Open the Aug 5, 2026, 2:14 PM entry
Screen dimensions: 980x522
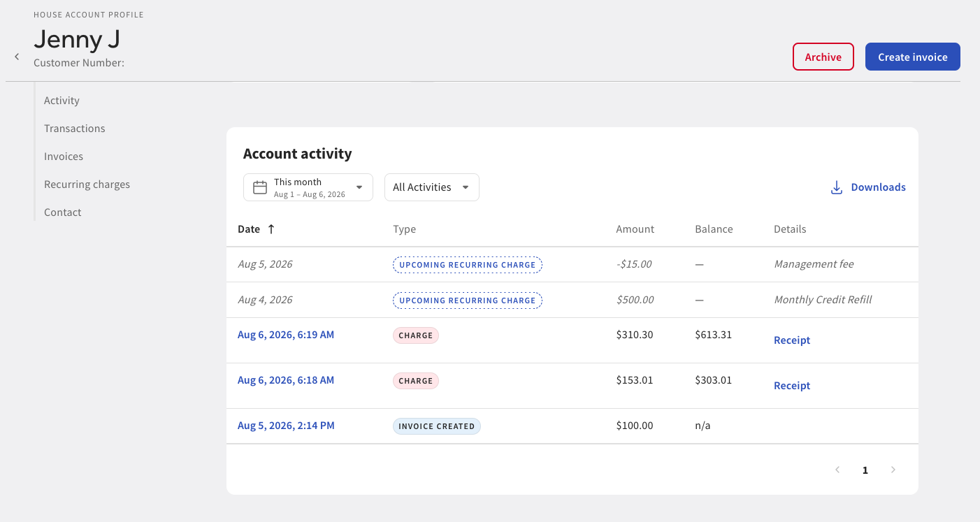[286, 426]
